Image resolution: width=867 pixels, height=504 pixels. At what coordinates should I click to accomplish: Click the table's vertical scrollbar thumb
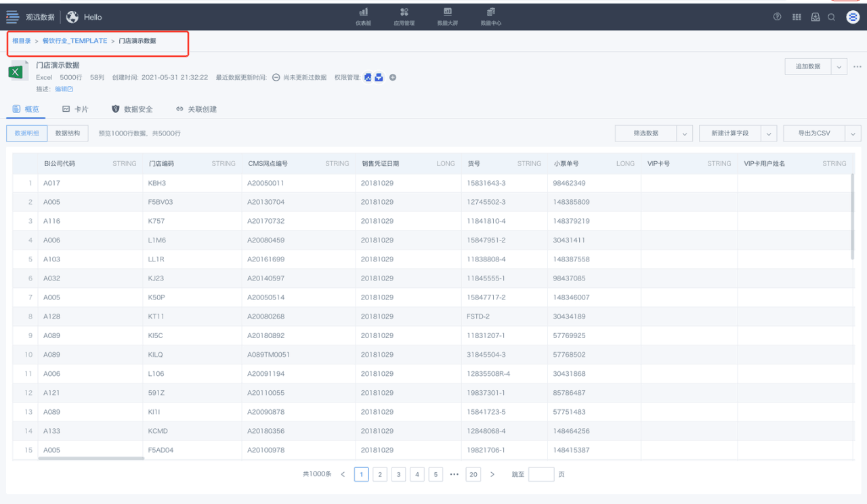coord(852,216)
